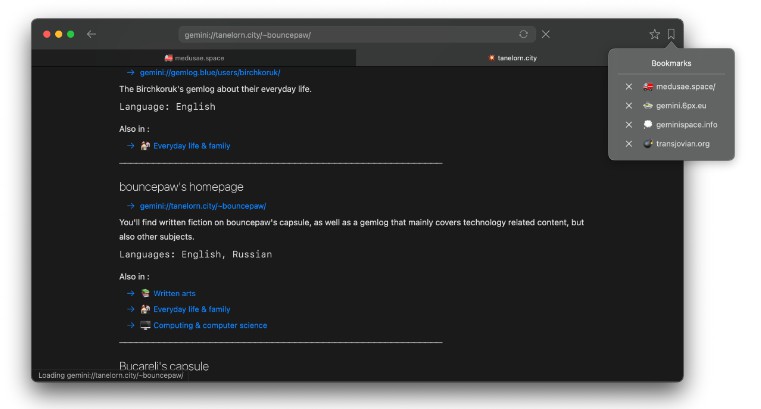Click the reload icon in address bar
This screenshot has width=761, height=409.
(524, 34)
